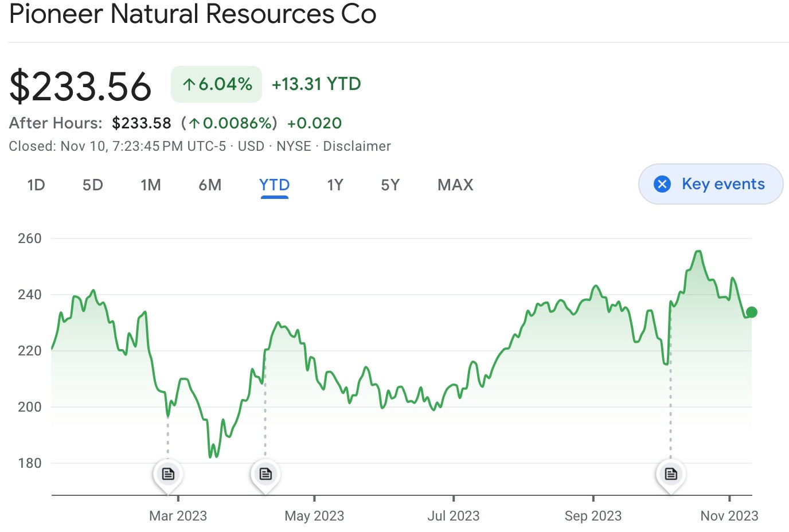Select the 1M range tab
This screenshot has width=789, height=532.
151,185
